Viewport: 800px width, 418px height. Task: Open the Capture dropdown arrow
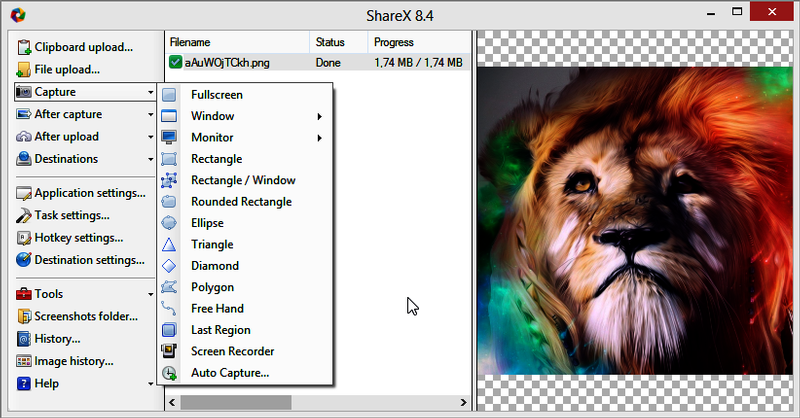[x=151, y=92]
